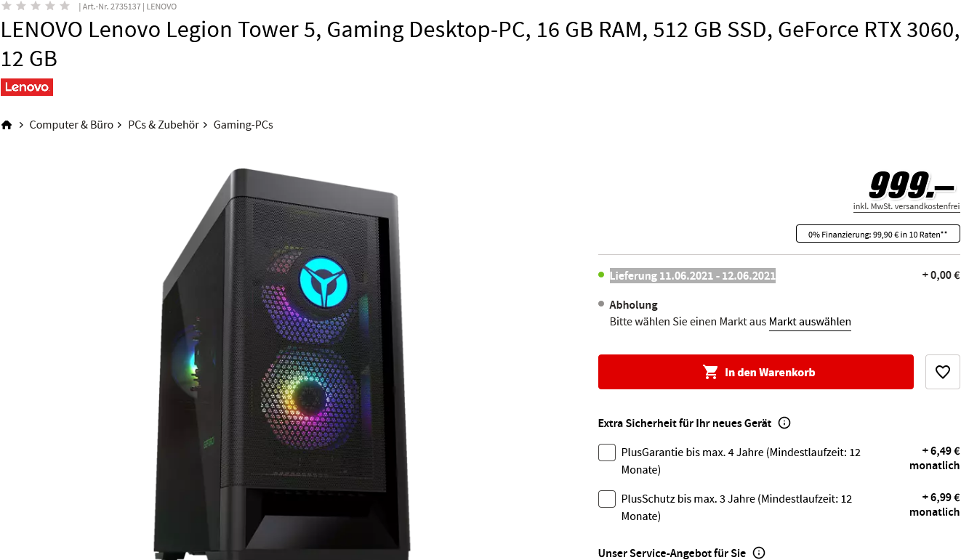Click the Markt auswählen link

(810, 322)
